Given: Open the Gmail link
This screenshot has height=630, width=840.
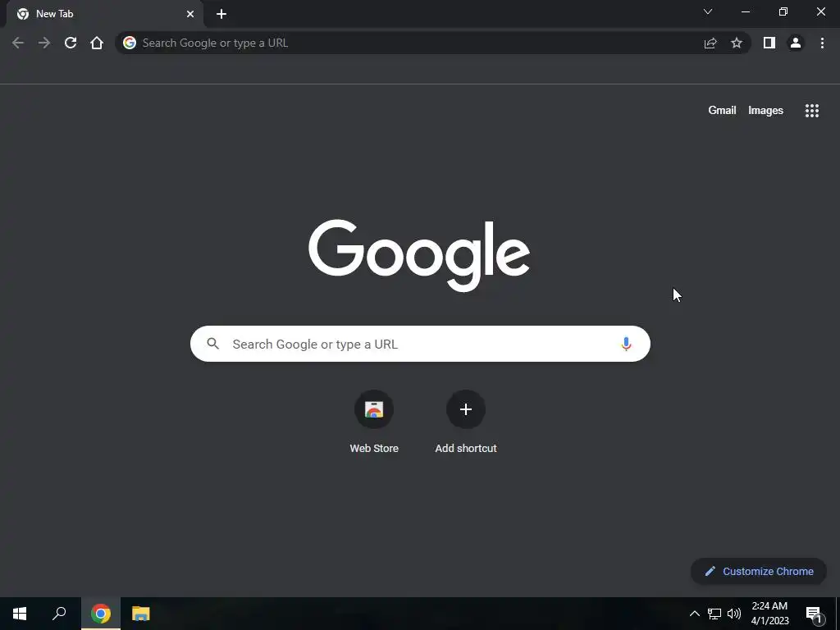Looking at the screenshot, I should click(722, 111).
